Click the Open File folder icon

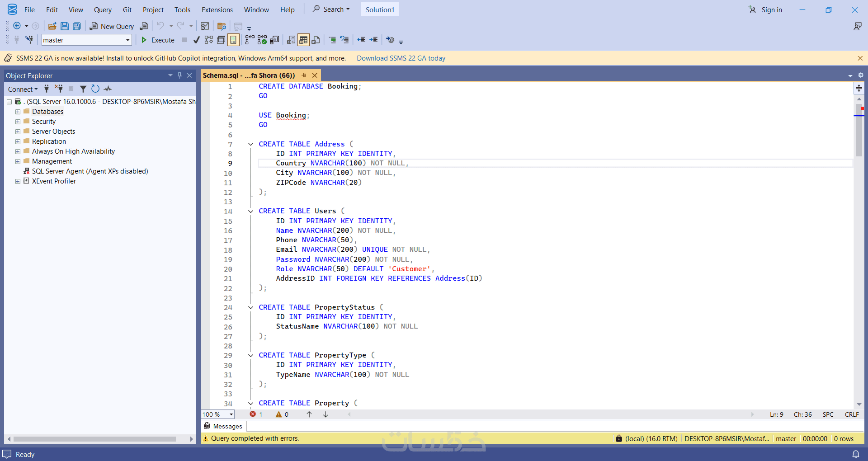tap(52, 26)
